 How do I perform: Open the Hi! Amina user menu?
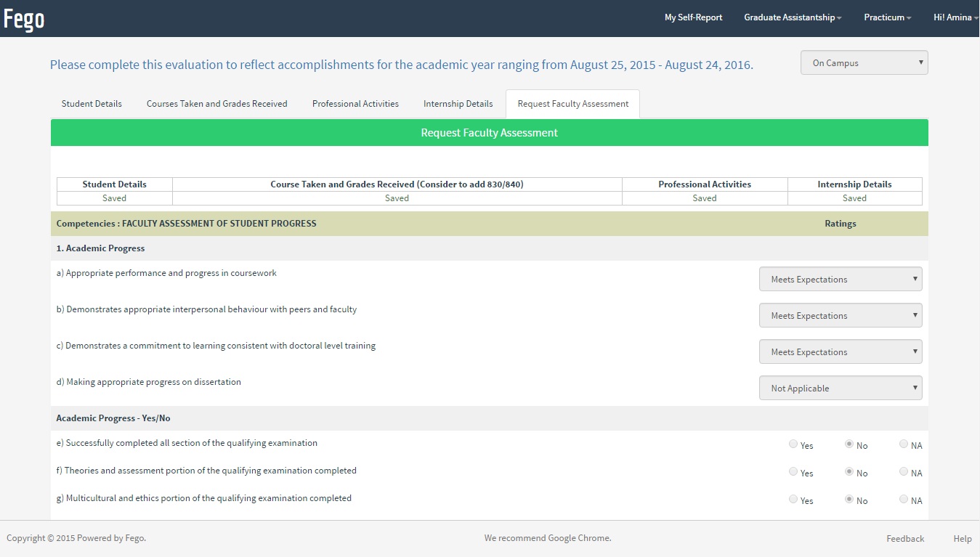coord(955,17)
